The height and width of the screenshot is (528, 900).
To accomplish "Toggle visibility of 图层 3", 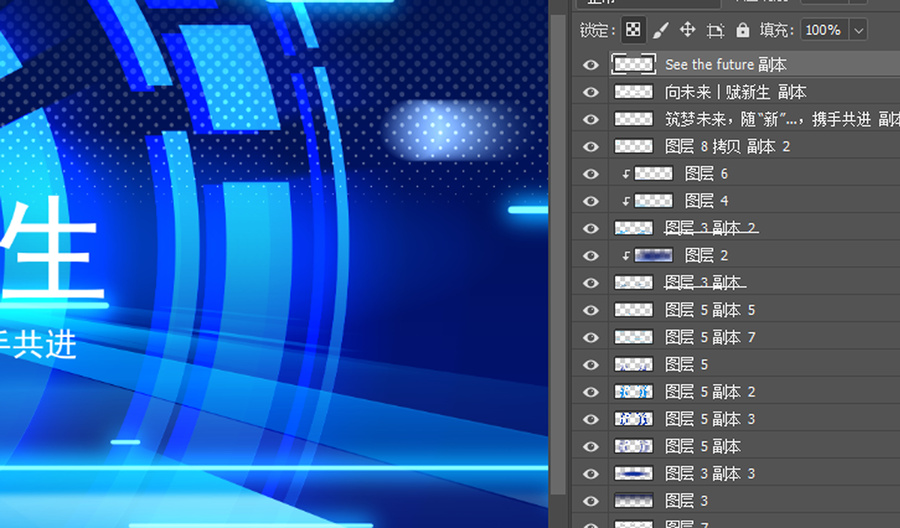I will point(591,501).
